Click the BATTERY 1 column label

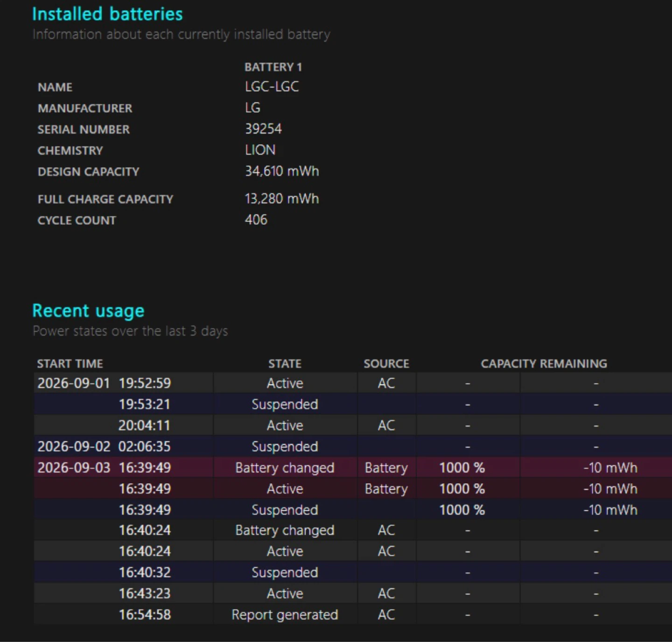pyautogui.click(x=273, y=67)
